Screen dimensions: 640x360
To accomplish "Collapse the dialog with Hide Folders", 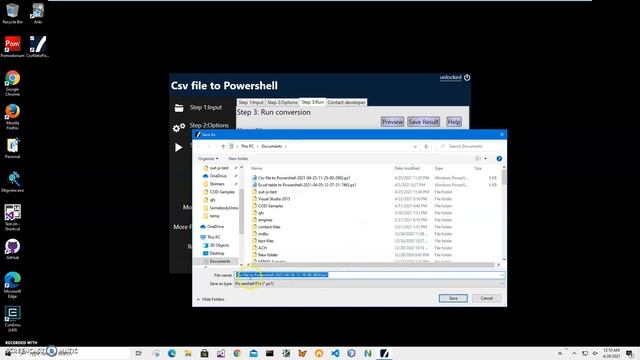I will coord(210,299).
